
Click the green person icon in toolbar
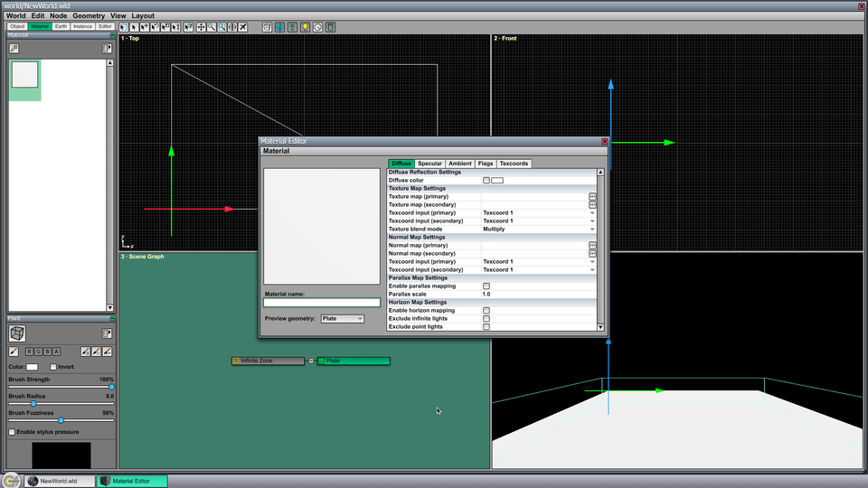click(x=292, y=27)
